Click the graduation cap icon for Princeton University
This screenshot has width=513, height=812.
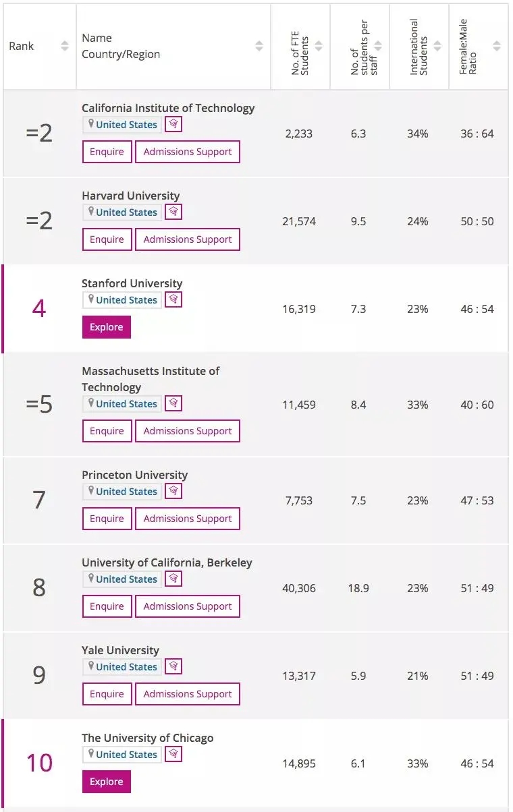tap(173, 491)
